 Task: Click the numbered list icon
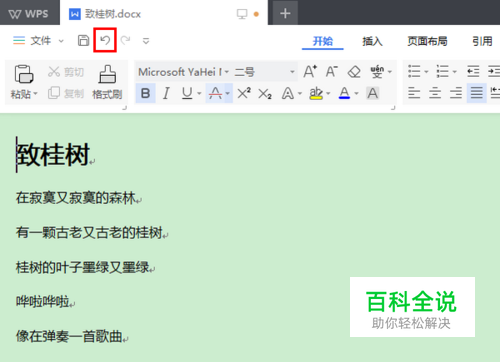tap(443, 71)
